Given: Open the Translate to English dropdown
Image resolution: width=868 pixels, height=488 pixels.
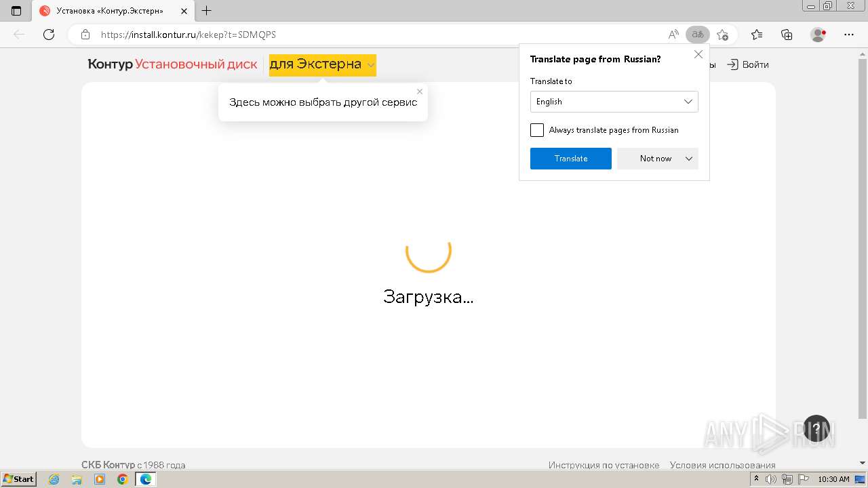Looking at the screenshot, I should 614,102.
